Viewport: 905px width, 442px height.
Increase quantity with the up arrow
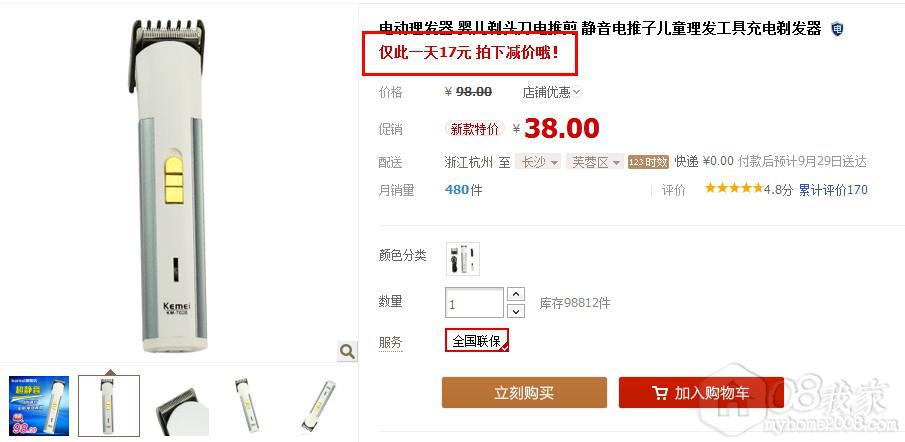point(515,294)
